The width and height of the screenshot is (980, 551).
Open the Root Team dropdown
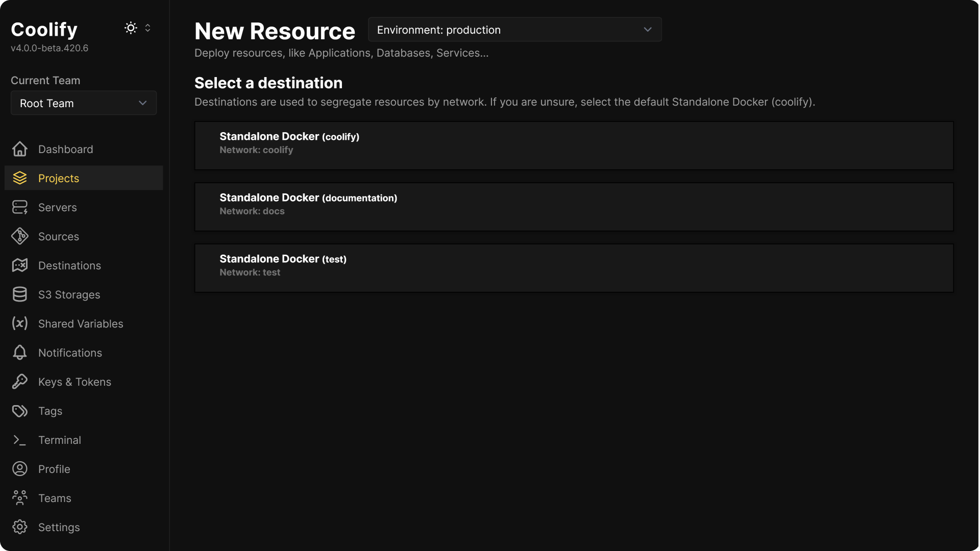coord(83,103)
